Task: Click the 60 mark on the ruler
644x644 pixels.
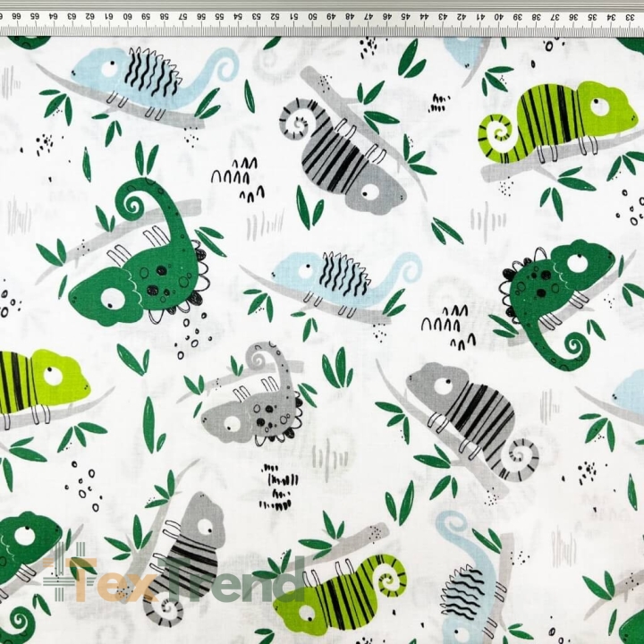Action: point(126,17)
